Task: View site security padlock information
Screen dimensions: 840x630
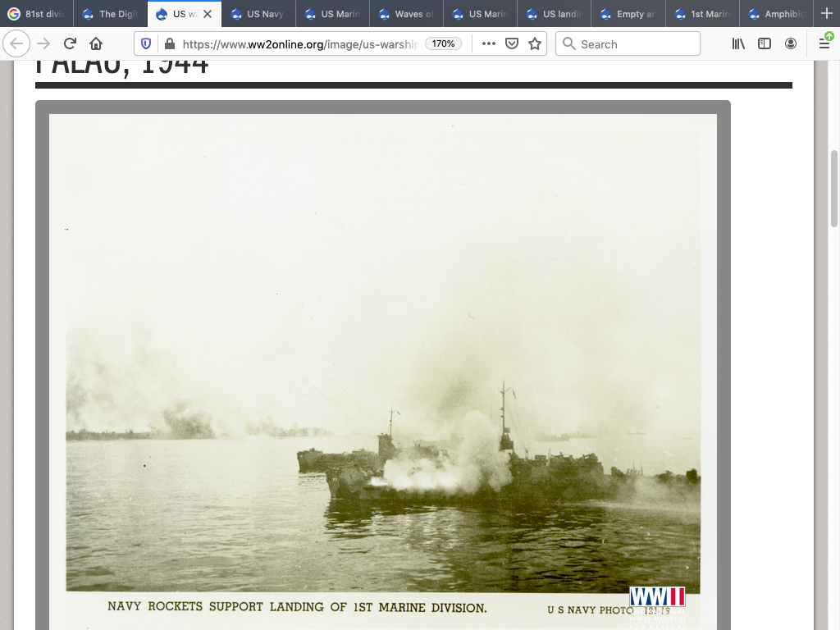Action: 169,44
